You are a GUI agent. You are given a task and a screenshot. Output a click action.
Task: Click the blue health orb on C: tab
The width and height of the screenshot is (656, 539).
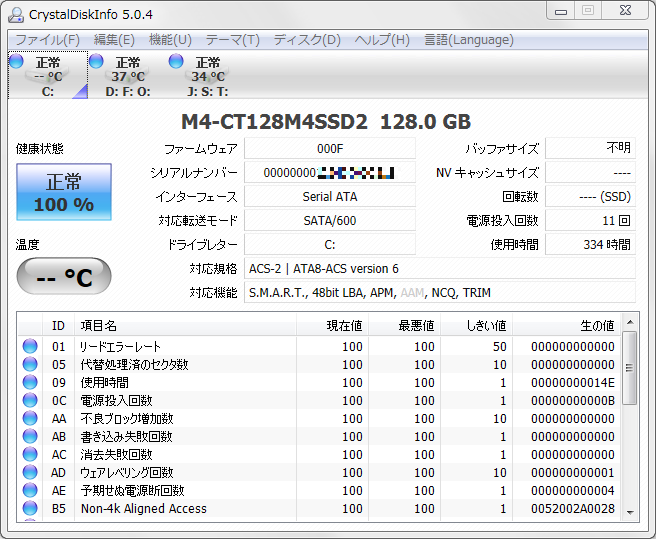coord(16,61)
